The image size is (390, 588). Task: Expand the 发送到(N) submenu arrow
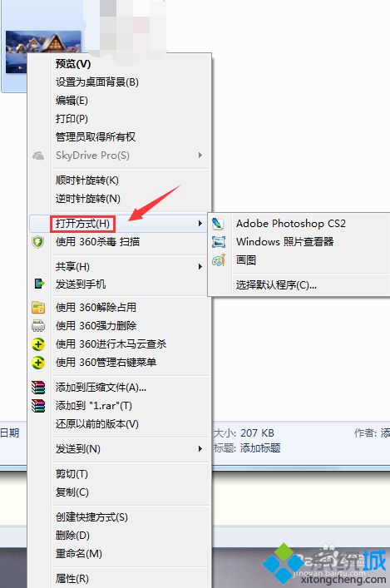point(200,448)
